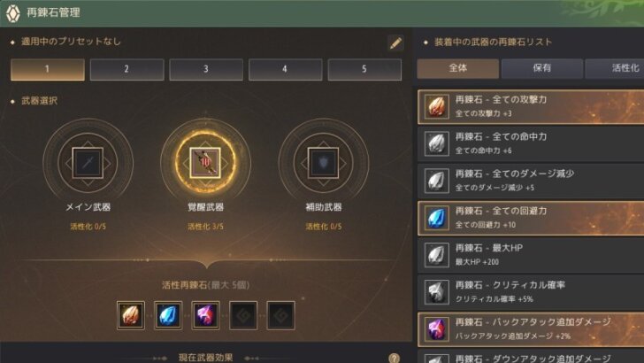Viewport: 644px width, 363px height.
Task: Click the pencil edit preset icon
Action: tap(395, 42)
